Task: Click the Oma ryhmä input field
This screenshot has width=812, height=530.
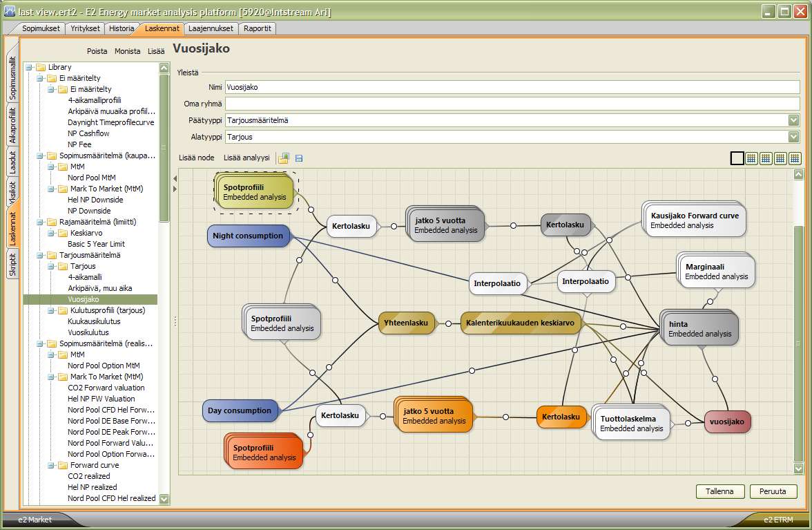Action: tap(512, 104)
